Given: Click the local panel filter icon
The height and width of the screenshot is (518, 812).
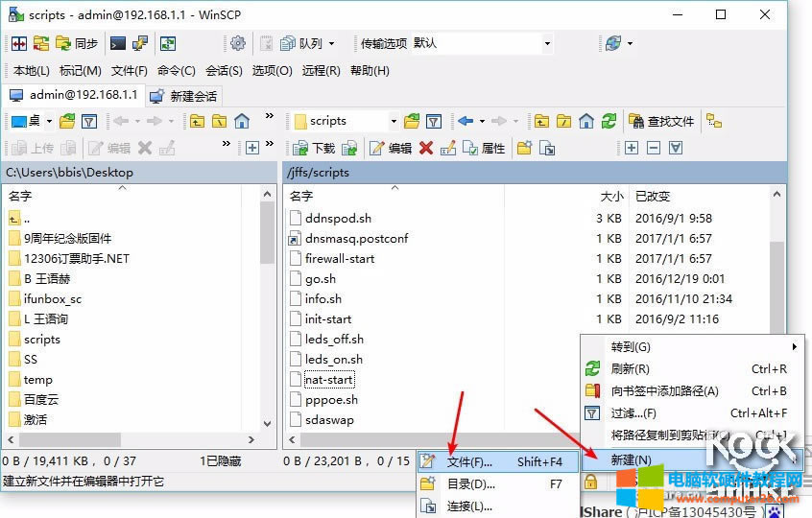Looking at the screenshot, I should [x=89, y=122].
